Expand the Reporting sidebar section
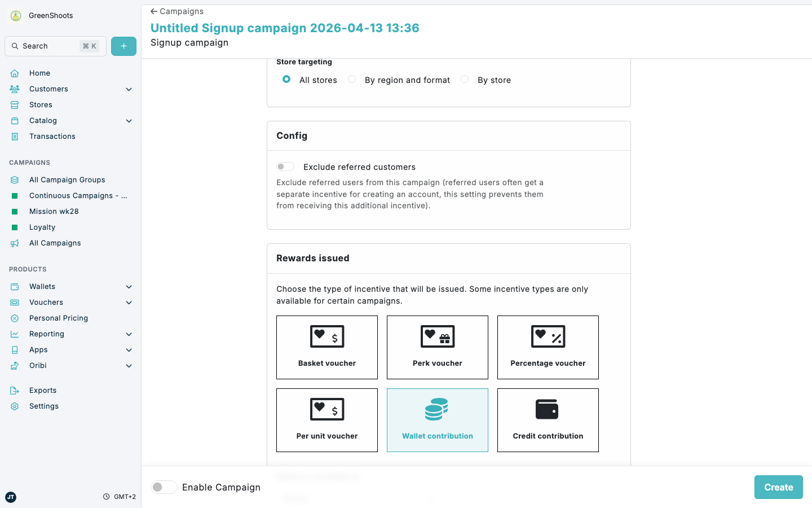Screen dimensions: 812x508 129,334
